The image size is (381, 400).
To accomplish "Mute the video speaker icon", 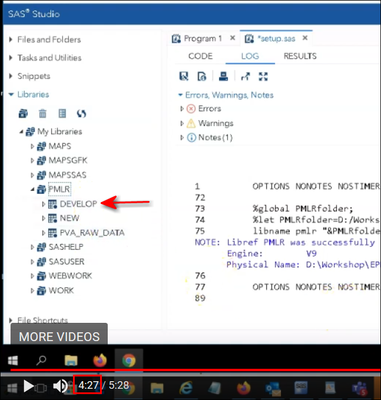I will [x=60, y=386].
